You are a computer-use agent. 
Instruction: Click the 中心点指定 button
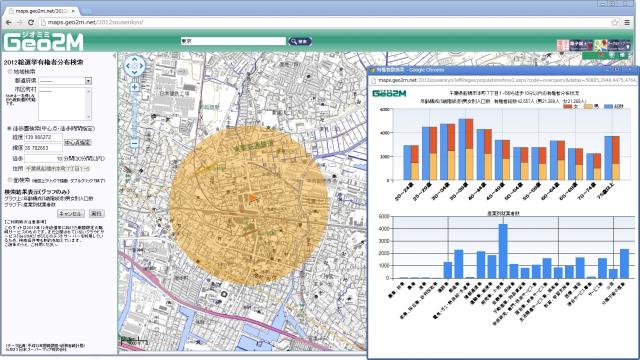click(78, 142)
